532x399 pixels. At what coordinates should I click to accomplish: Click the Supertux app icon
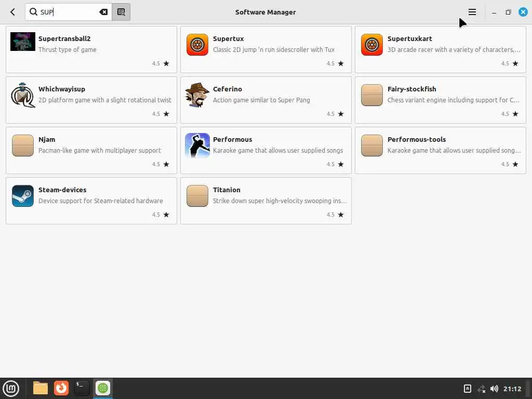(x=197, y=45)
